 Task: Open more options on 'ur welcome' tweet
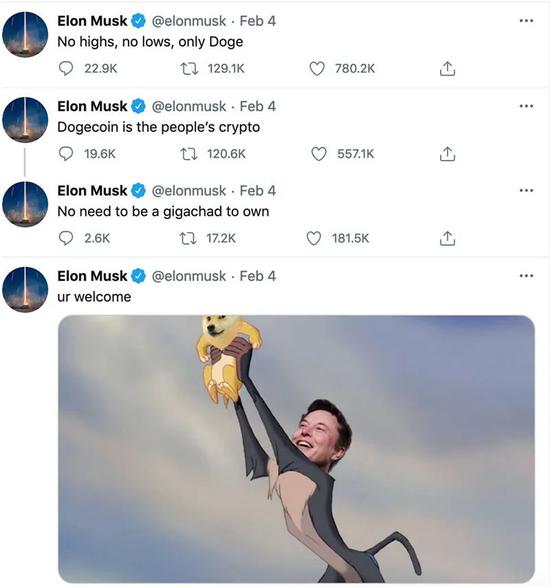point(526,276)
